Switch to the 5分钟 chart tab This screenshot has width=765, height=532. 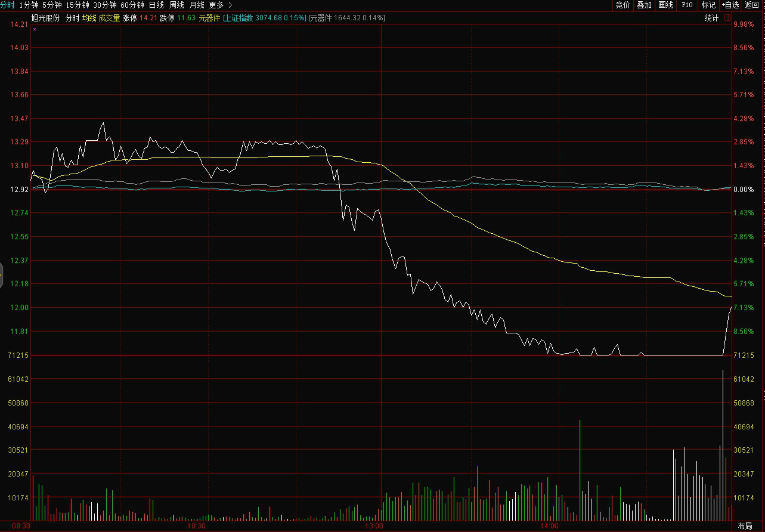click(x=52, y=5)
